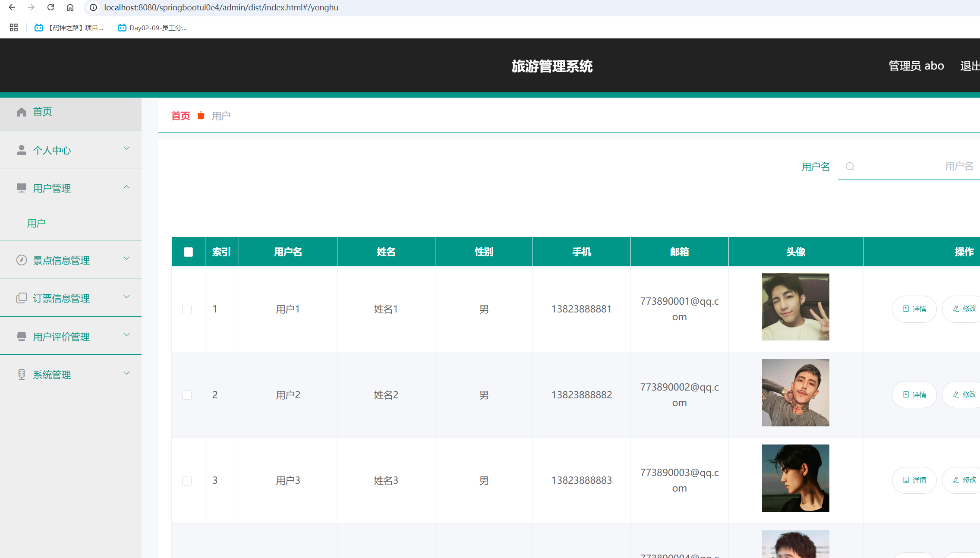Screen dimensions: 980x558
Task: Click the shopping bag icon in the breadcrumb
Action: click(201, 116)
